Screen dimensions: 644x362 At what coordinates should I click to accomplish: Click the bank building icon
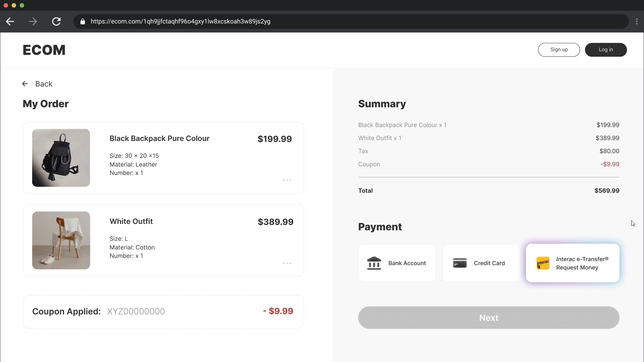click(x=374, y=263)
